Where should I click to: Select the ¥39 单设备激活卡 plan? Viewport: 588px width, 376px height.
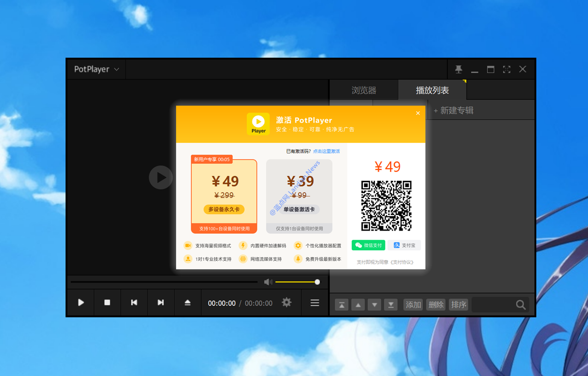point(299,196)
